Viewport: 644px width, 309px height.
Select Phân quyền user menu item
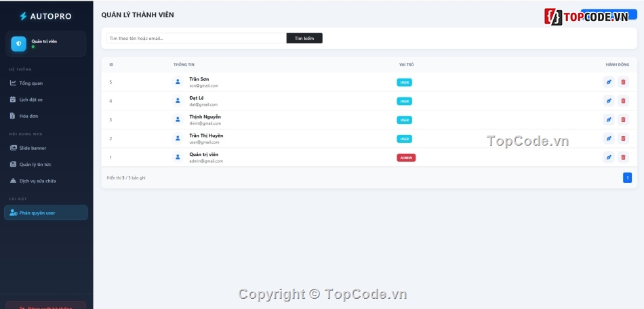point(45,213)
